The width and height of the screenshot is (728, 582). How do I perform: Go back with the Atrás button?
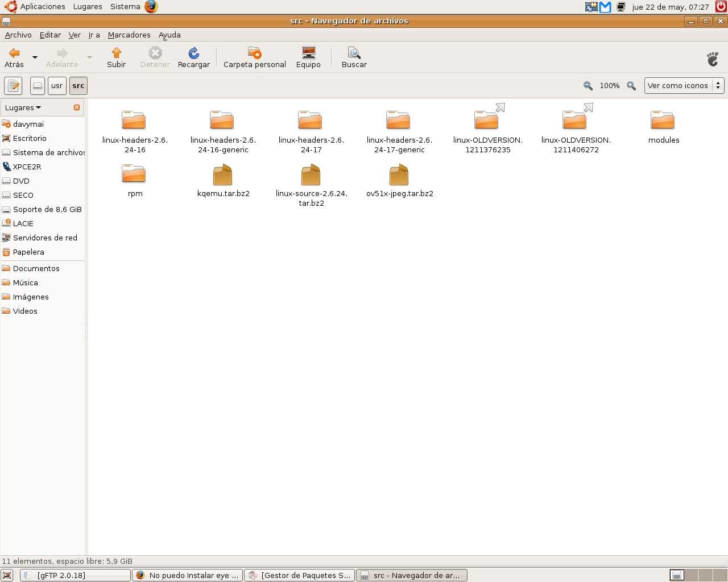[14, 57]
